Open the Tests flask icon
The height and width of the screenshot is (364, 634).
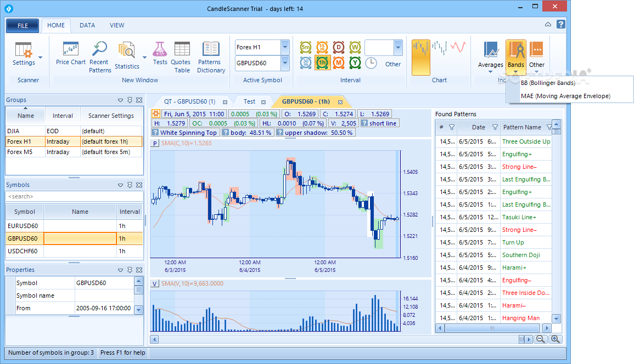click(x=160, y=53)
